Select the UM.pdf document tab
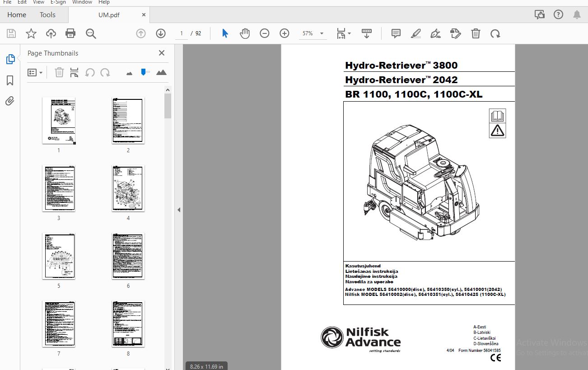The width and height of the screenshot is (588, 370). coord(109,15)
